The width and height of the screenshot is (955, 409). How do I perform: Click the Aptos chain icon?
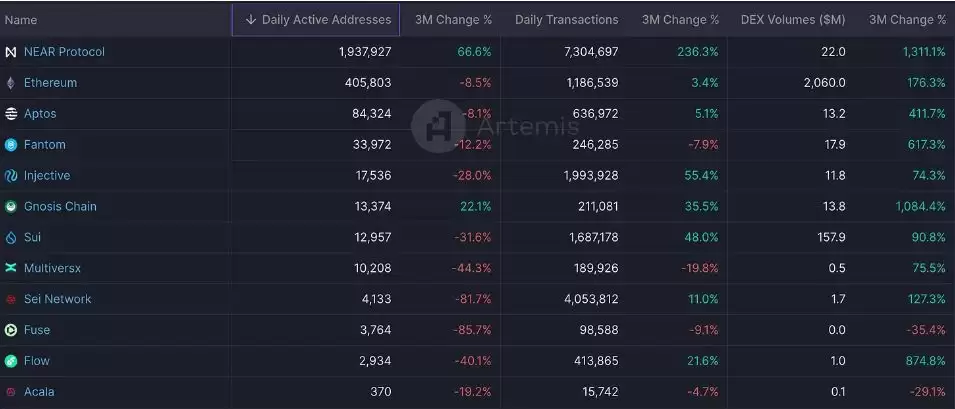point(11,114)
